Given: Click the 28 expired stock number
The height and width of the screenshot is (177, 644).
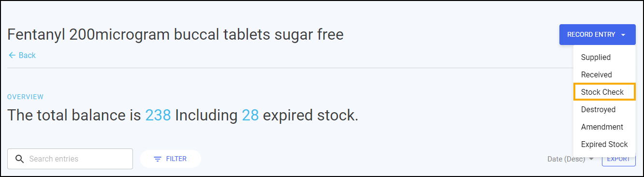Looking at the screenshot, I should 250,116.
